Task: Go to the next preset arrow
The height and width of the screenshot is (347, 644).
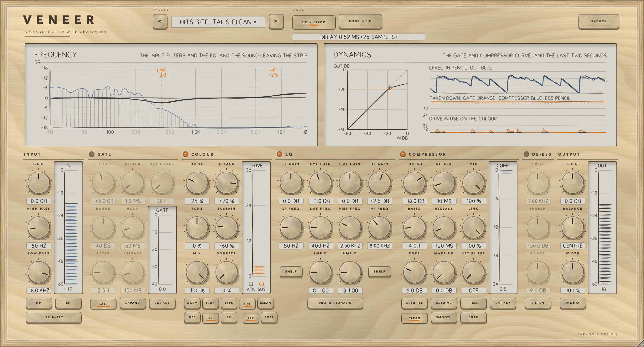Action: point(276,21)
